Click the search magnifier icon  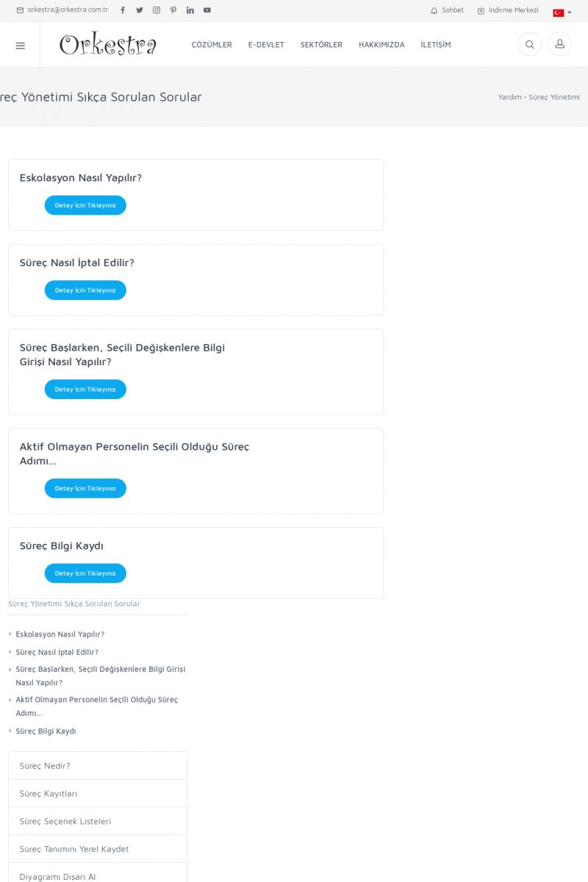click(530, 45)
